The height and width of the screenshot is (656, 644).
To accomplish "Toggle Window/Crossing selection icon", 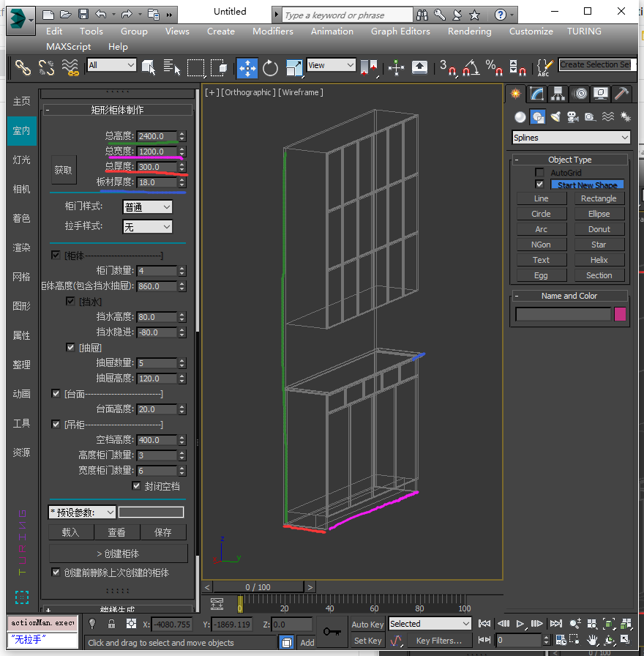I will point(219,68).
